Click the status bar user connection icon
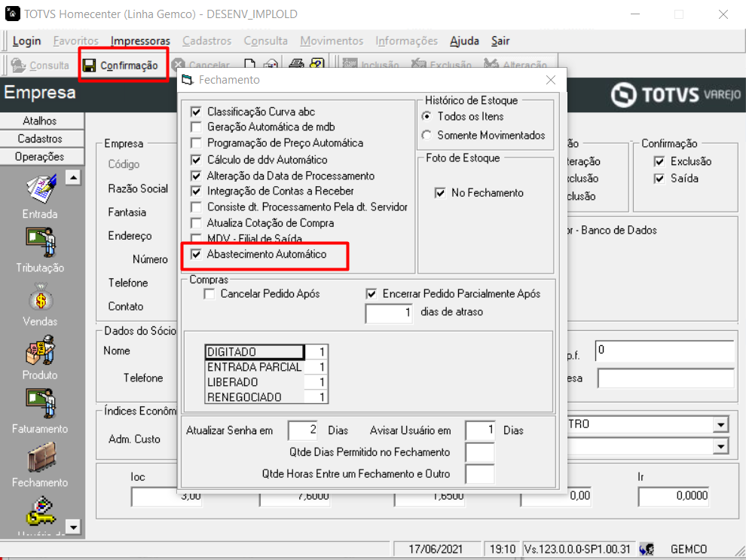This screenshot has width=746, height=560. 647,549
